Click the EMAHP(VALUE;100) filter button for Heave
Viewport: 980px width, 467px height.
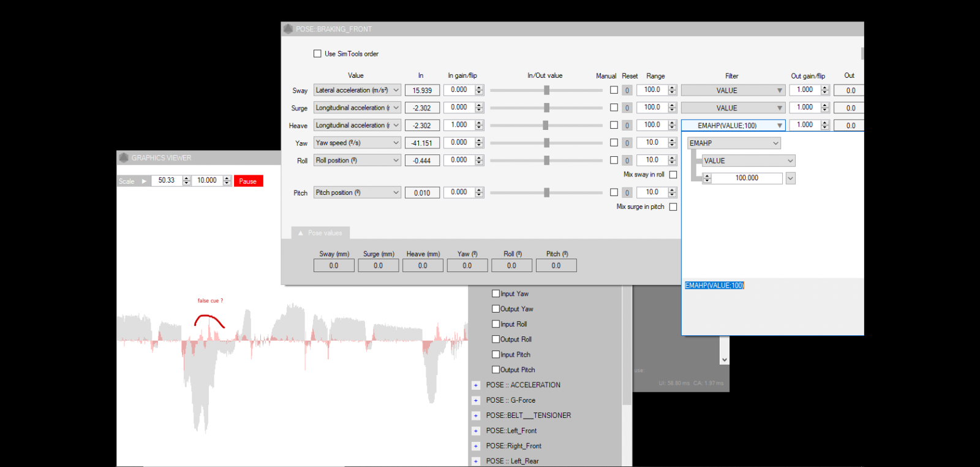732,126
